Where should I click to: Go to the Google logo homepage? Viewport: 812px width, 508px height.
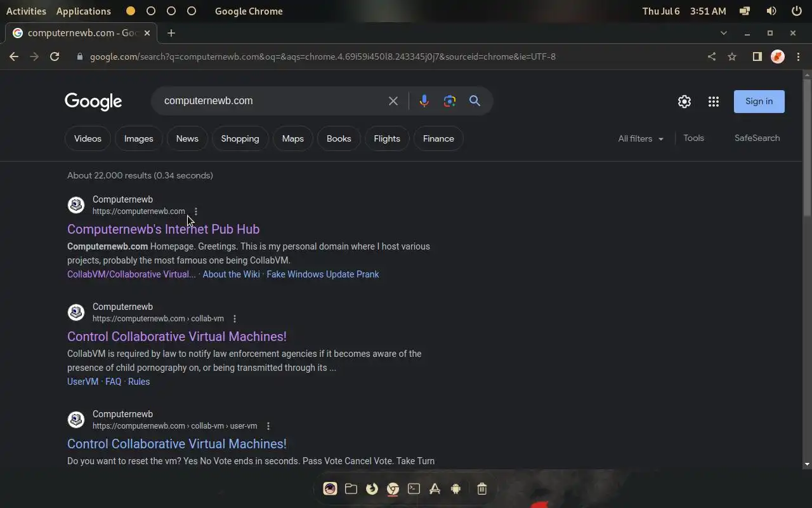(x=93, y=102)
